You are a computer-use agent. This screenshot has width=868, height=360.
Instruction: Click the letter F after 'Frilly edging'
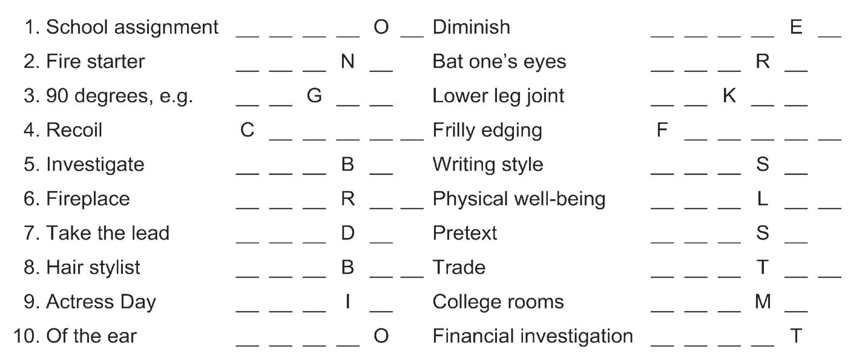click(x=662, y=130)
